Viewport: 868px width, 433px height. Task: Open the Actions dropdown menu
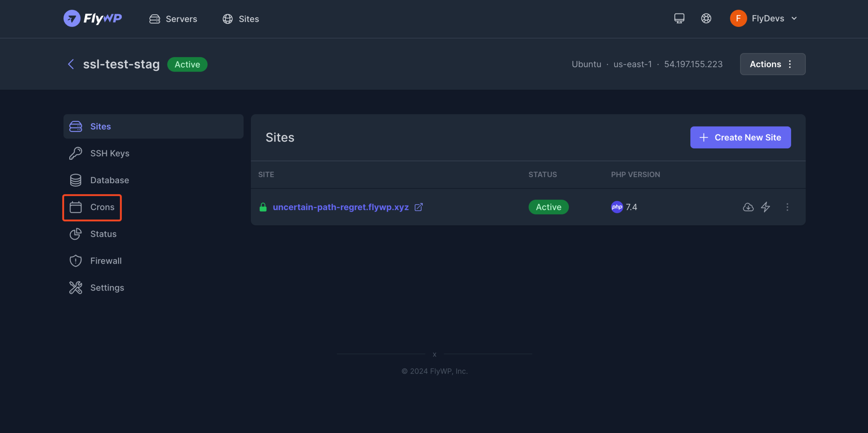pos(772,64)
